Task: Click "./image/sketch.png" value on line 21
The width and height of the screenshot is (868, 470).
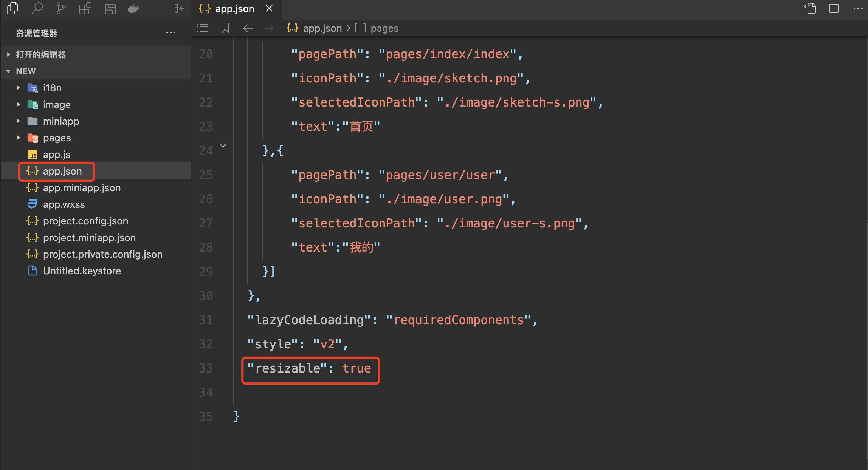Action: click(x=451, y=78)
